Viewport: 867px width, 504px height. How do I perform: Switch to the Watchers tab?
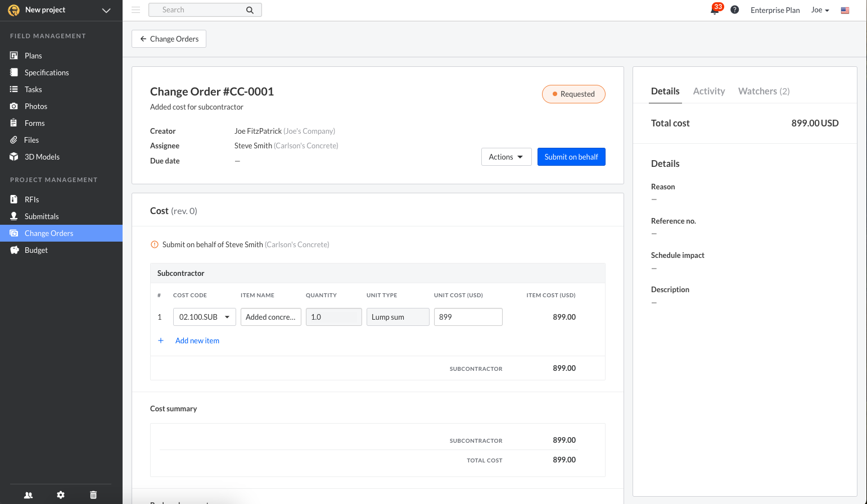click(764, 91)
